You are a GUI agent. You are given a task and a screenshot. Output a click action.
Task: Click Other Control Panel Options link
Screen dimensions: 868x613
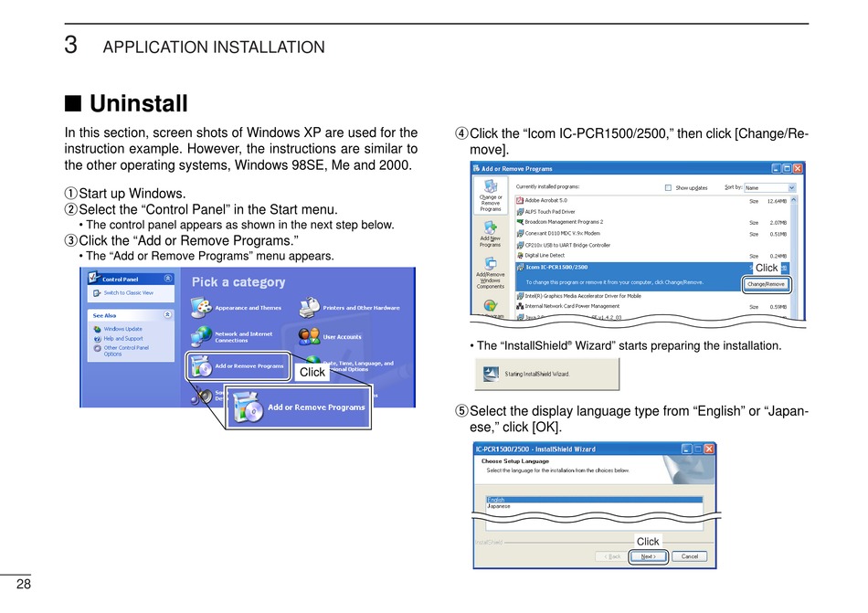click(126, 351)
